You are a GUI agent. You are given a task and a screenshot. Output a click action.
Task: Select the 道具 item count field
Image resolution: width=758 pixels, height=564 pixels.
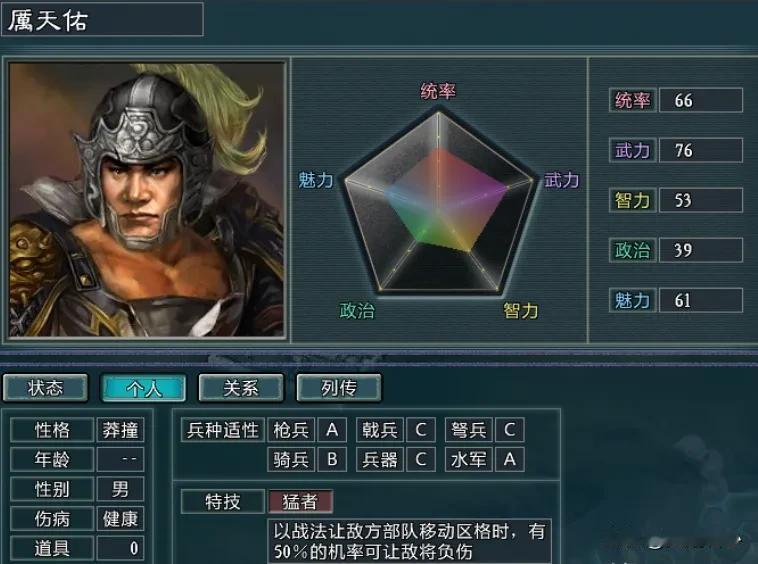click(120, 548)
